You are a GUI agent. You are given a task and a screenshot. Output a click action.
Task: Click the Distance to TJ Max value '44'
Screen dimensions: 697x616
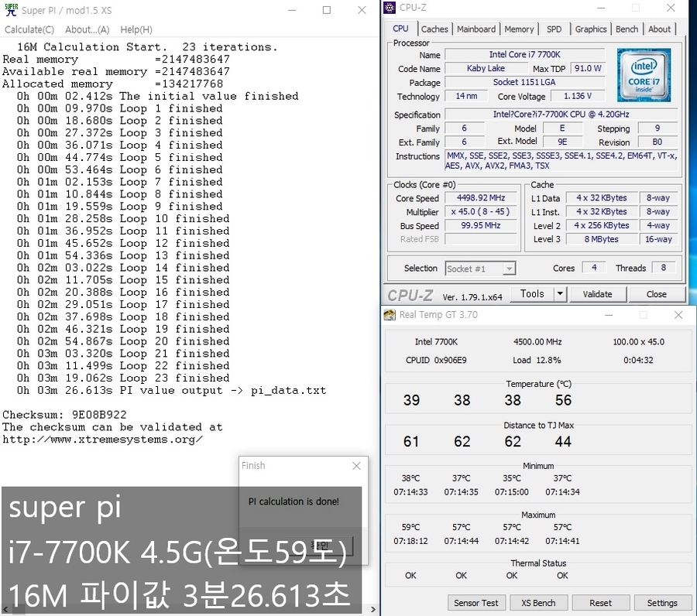[563, 441]
